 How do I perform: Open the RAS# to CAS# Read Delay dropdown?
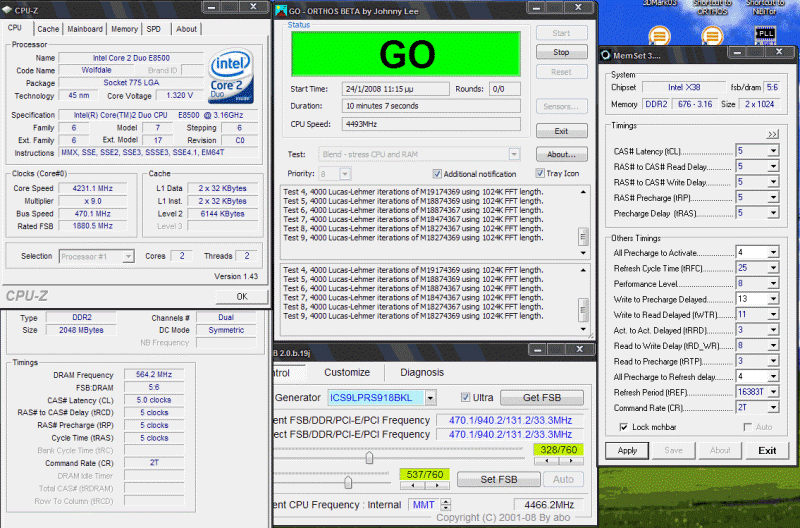pyautogui.click(x=773, y=167)
